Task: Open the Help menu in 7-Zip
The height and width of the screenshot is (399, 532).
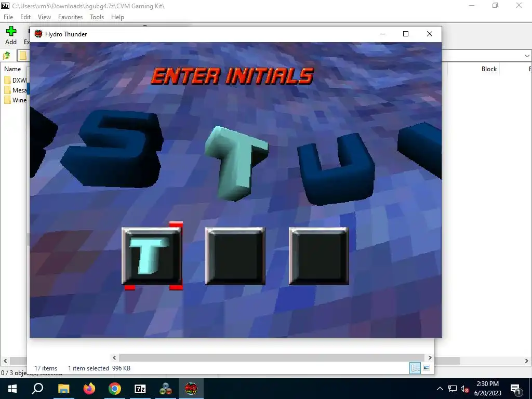Action: point(117,17)
